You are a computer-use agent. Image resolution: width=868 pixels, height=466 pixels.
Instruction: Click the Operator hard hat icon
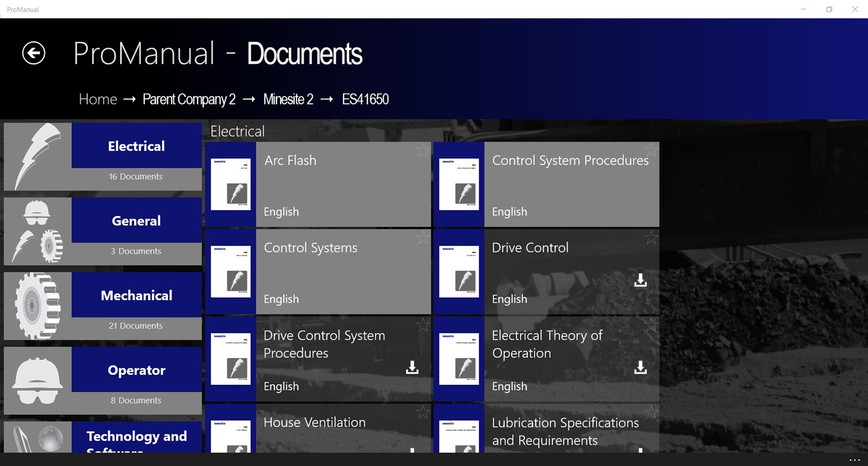coord(38,380)
